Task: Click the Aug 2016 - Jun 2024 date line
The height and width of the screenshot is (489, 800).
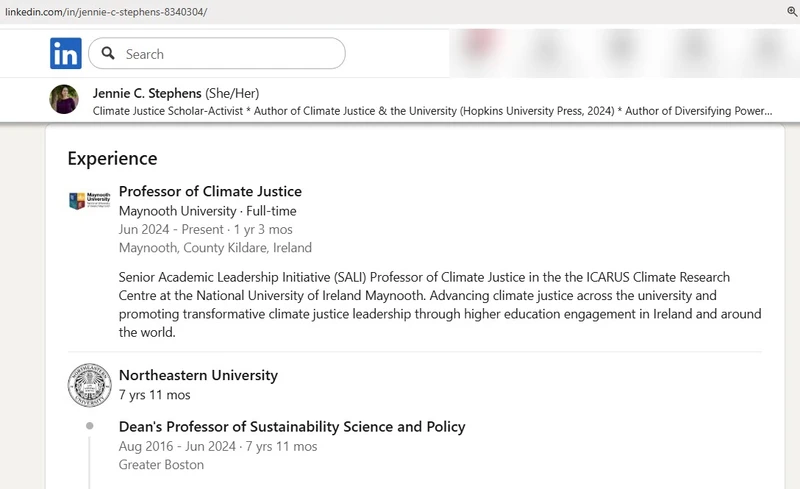Action: click(218, 446)
